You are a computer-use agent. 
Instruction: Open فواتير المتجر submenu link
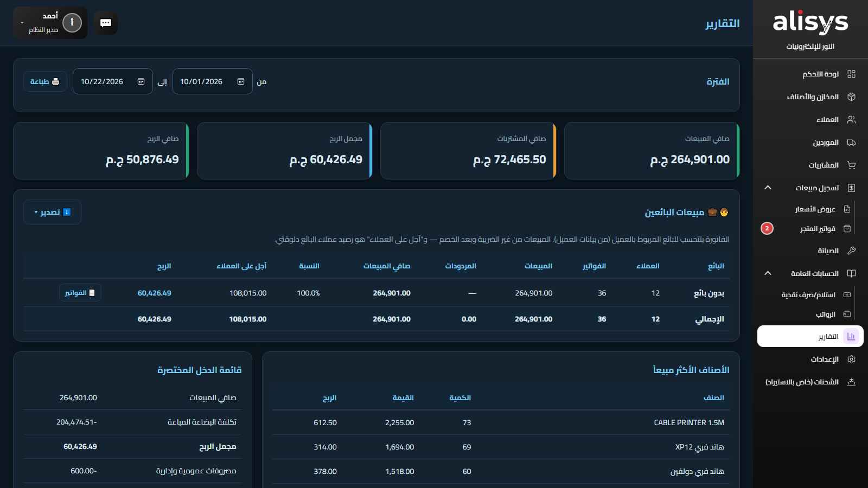818,228
